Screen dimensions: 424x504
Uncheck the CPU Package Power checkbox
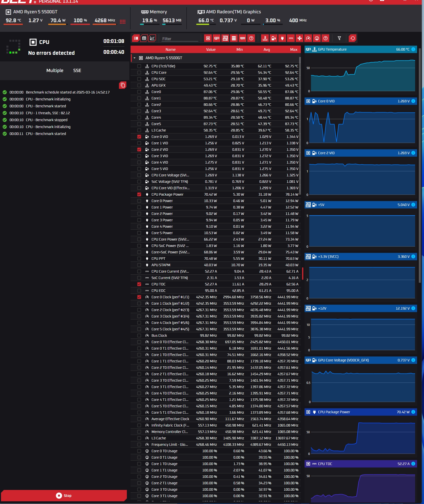[x=139, y=194]
